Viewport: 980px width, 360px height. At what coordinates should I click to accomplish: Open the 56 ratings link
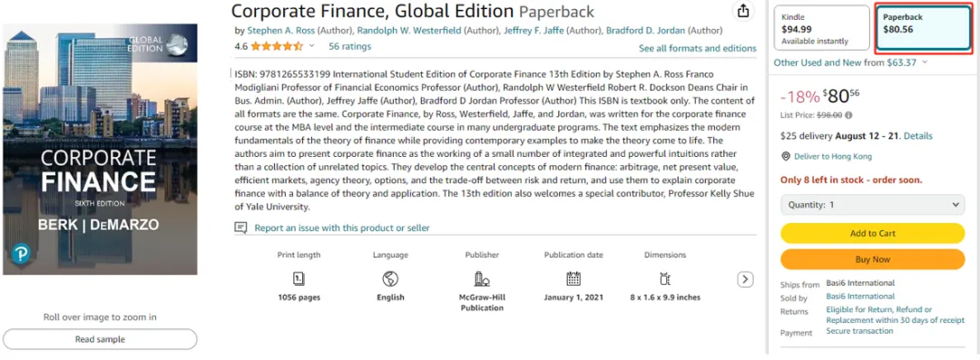click(349, 46)
